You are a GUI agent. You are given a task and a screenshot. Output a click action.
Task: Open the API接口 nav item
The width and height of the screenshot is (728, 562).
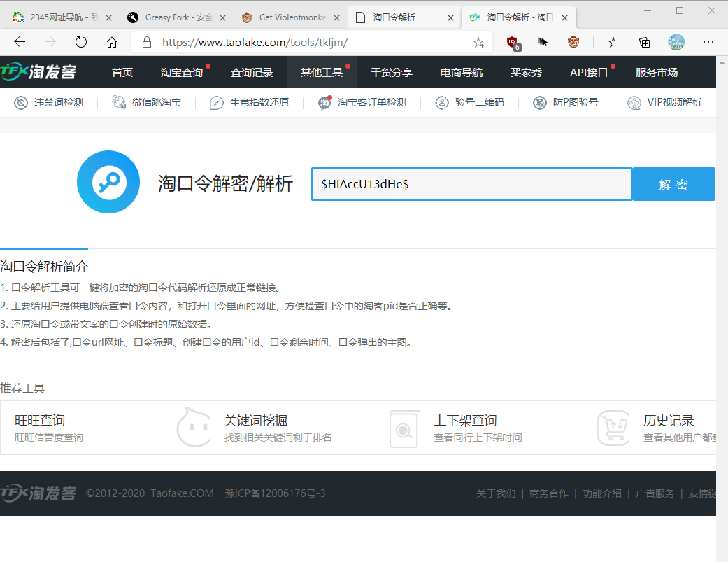click(x=589, y=73)
